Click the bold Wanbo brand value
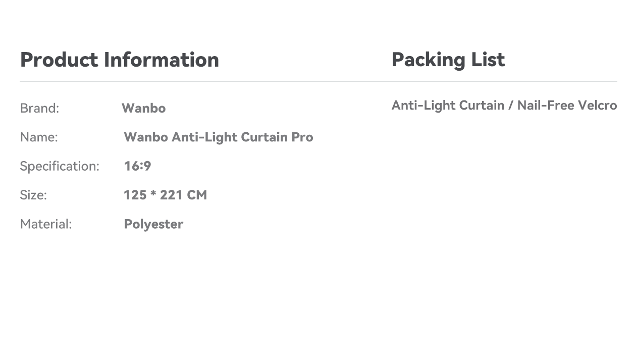 point(144,109)
